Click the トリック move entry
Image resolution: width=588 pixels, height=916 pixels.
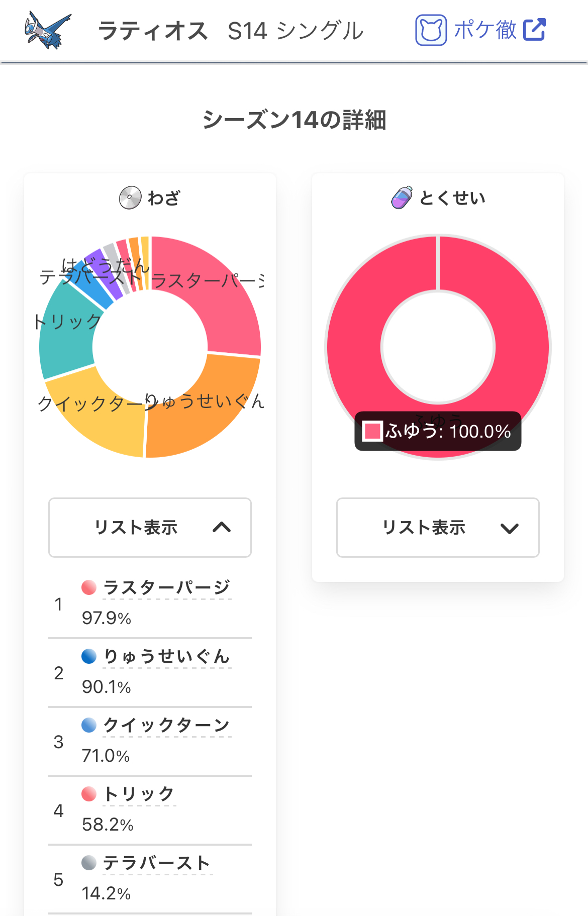(x=139, y=794)
